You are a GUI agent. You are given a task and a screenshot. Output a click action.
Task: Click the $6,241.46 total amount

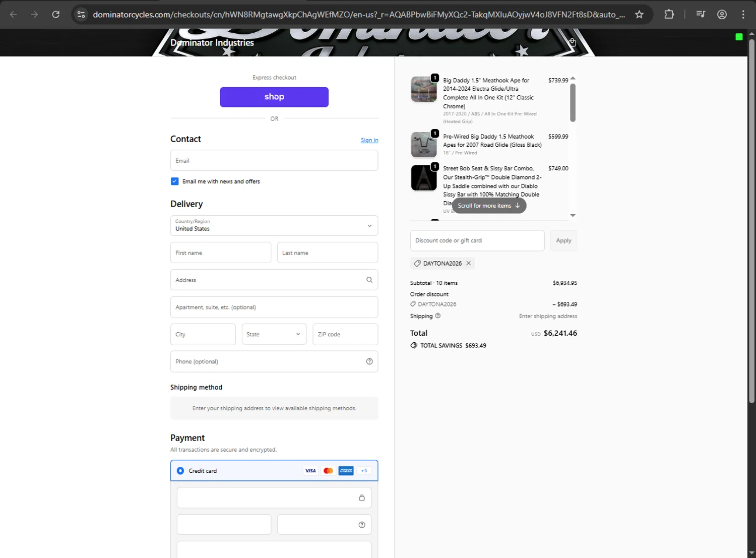pos(560,333)
